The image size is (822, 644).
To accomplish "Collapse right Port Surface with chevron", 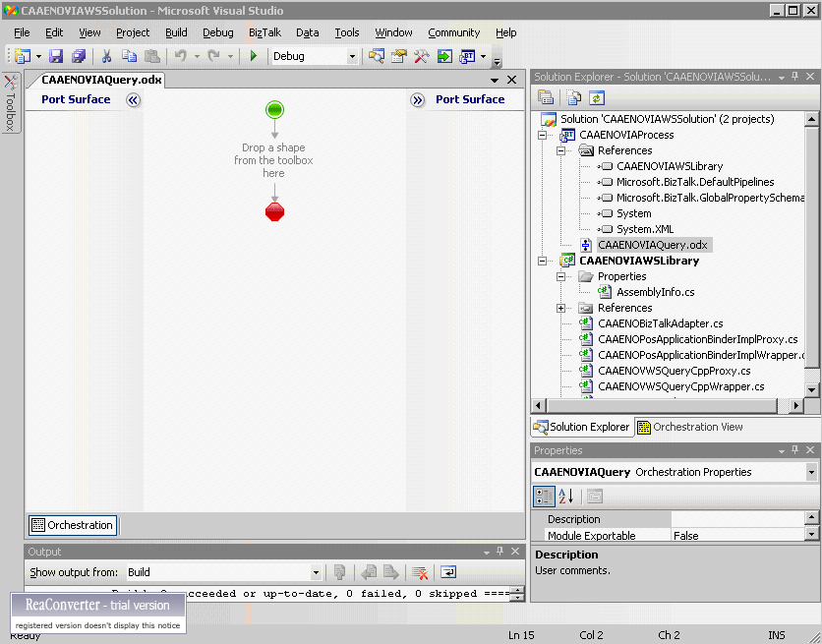I will click(417, 100).
